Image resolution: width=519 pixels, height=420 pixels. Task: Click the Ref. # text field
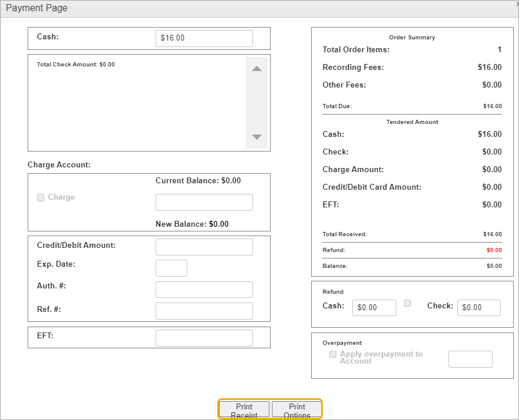pyautogui.click(x=204, y=311)
